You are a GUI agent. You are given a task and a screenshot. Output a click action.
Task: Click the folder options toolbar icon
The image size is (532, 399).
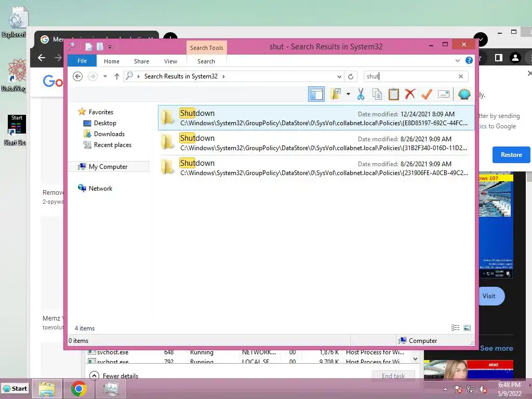336,94
